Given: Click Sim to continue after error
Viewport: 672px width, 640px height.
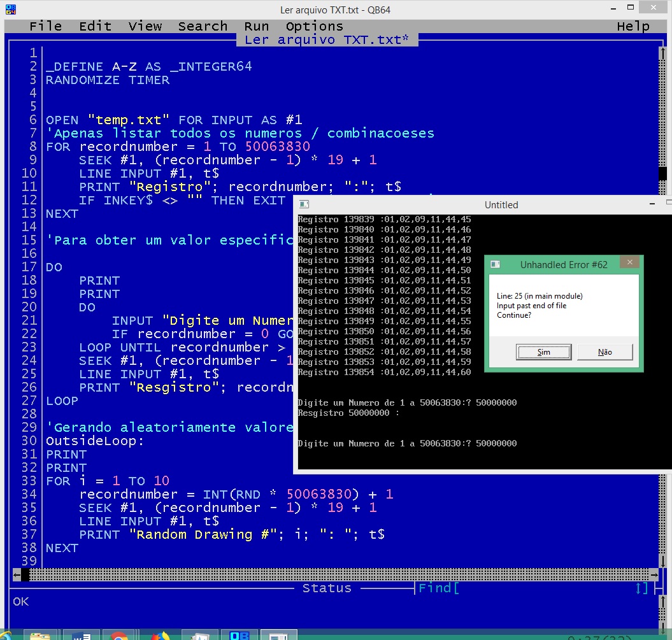Looking at the screenshot, I should [543, 352].
